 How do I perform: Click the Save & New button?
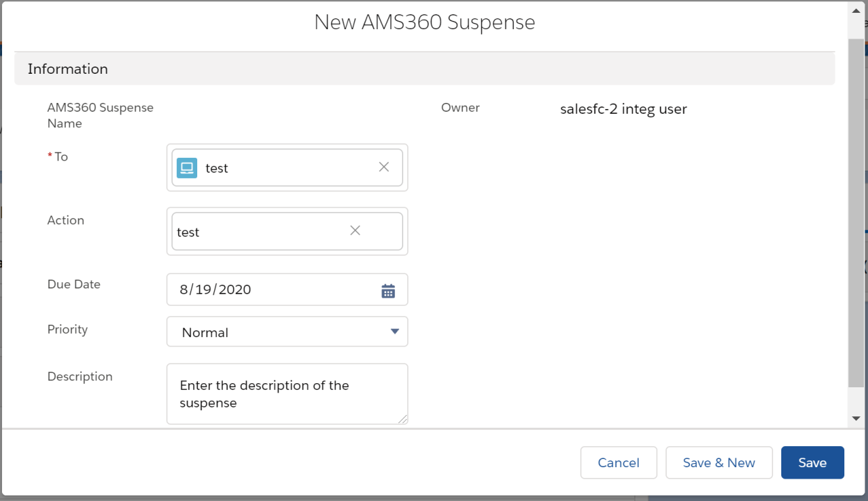click(718, 462)
